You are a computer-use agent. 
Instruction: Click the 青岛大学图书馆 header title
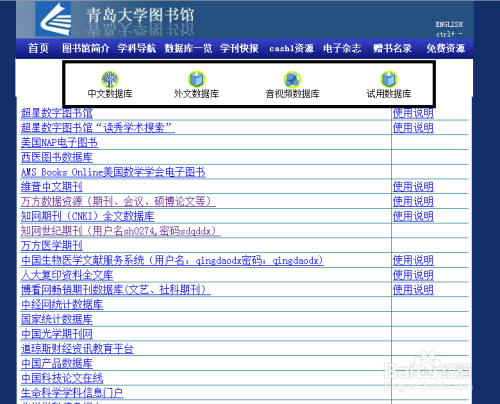140,16
